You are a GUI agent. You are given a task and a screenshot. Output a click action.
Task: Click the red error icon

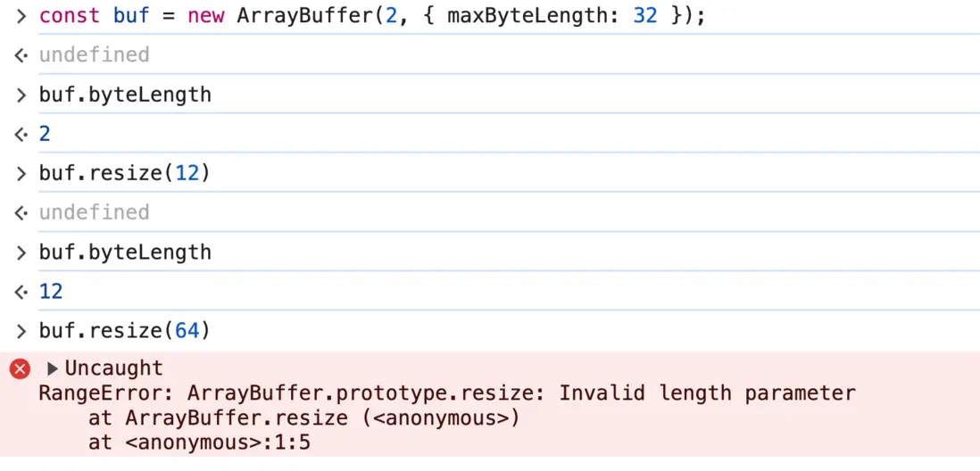click(x=20, y=368)
